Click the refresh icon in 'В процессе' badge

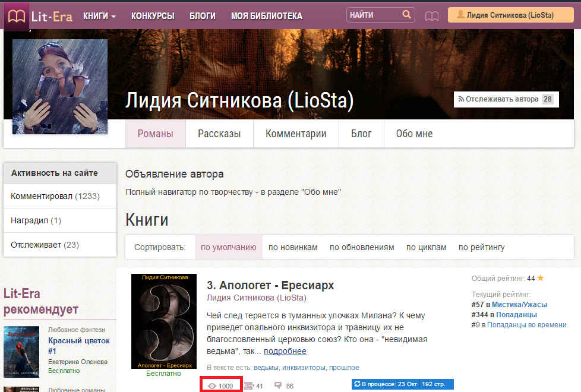click(x=356, y=385)
